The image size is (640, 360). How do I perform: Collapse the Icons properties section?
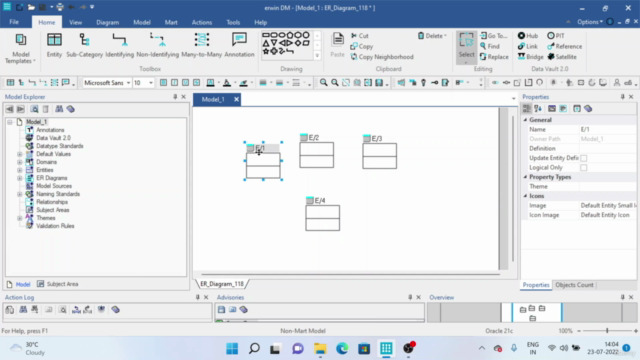coord(526,196)
